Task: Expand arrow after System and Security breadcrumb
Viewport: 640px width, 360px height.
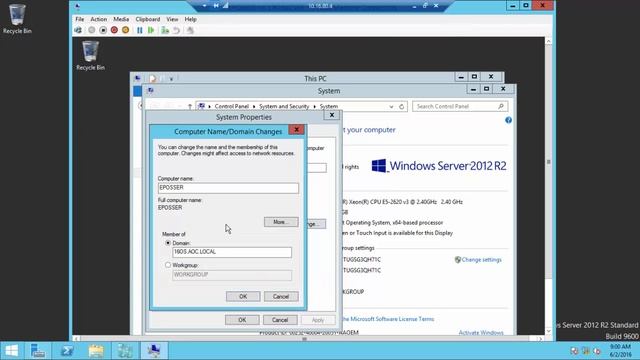Action: [x=314, y=107]
